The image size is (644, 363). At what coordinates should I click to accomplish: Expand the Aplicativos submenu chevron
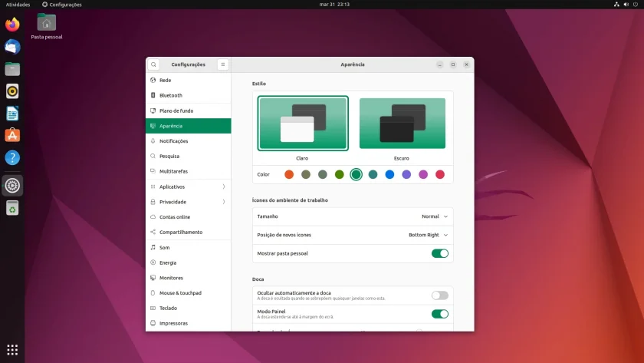pyautogui.click(x=224, y=186)
